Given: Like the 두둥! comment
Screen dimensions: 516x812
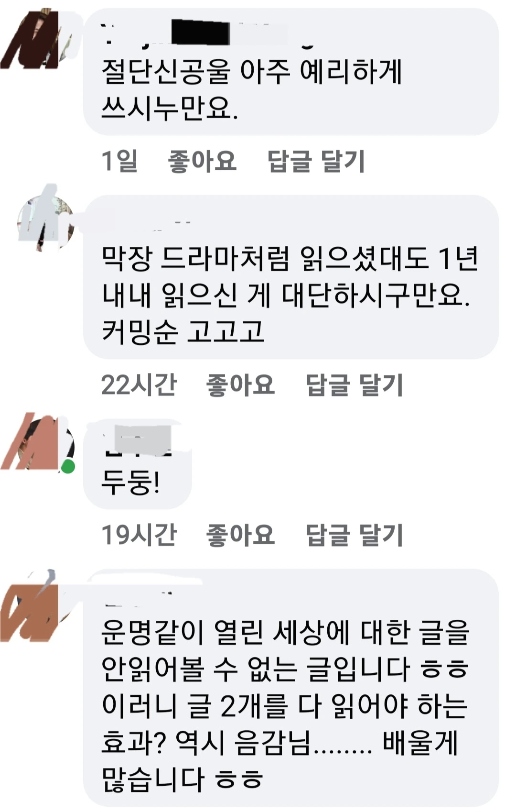Looking at the screenshot, I should pyautogui.click(x=240, y=535).
